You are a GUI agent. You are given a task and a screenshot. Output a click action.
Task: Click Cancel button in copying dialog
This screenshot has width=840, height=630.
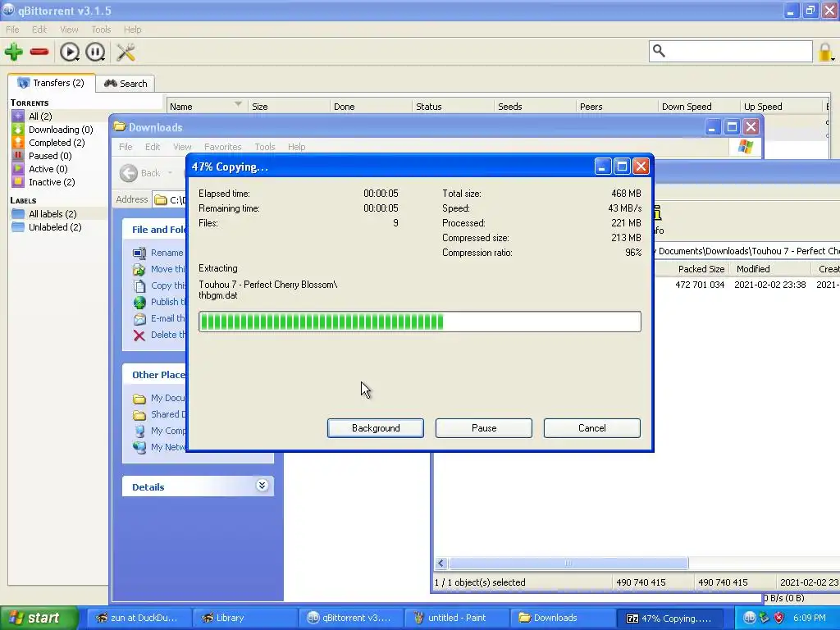pos(592,428)
